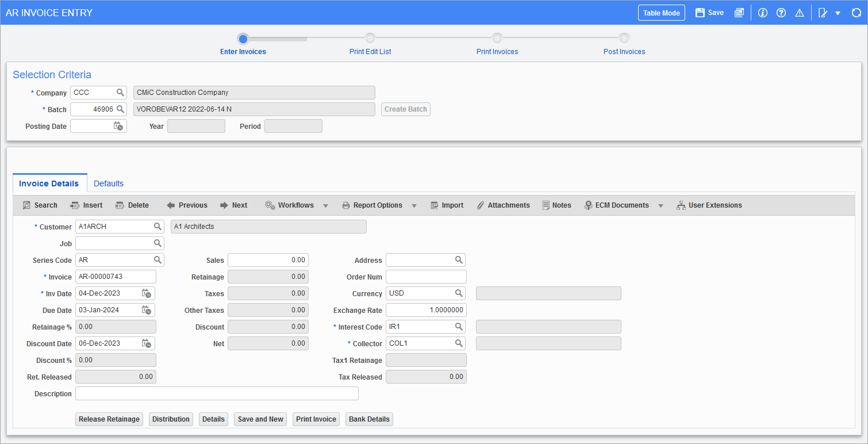Image resolution: width=868 pixels, height=444 pixels.
Task: Open the Help icon in the title bar
Action: [x=781, y=12]
